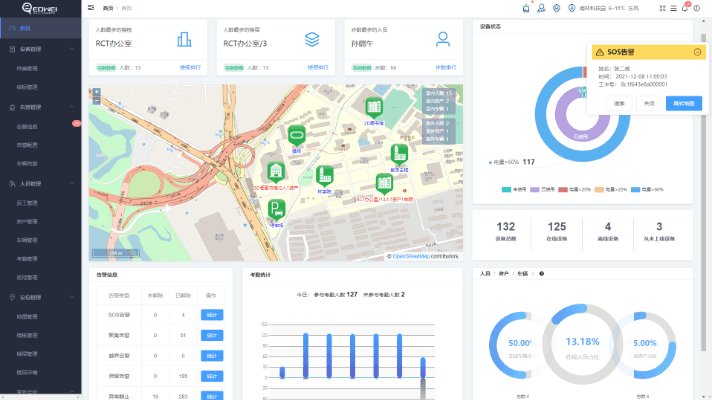
Task: Click the 132 total devices figure
Action: 505,227
